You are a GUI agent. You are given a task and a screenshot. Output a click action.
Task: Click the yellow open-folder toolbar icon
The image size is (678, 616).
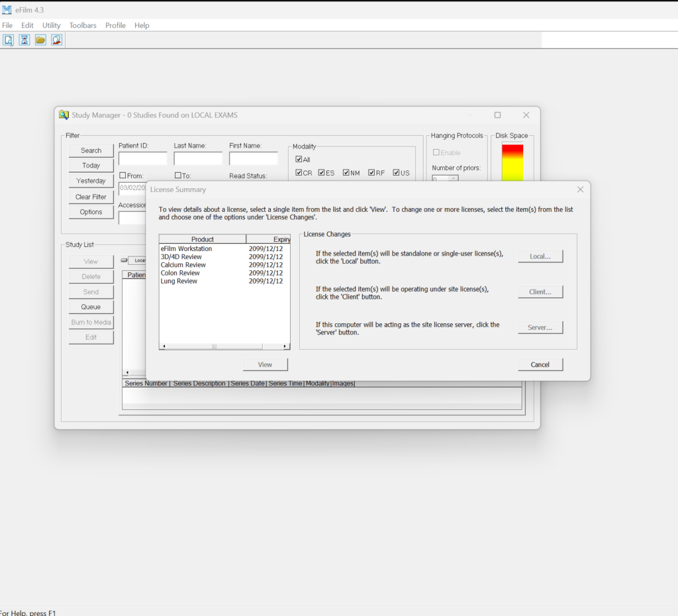pyautogui.click(x=40, y=40)
